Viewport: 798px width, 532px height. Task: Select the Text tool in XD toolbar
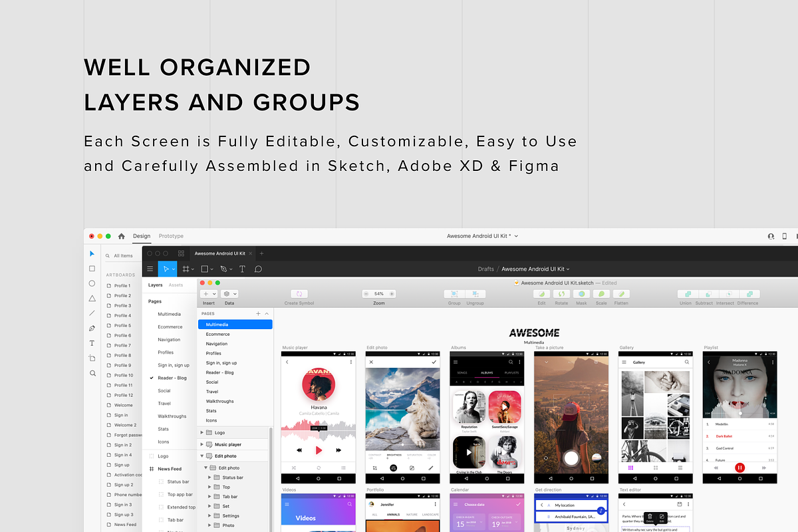click(x=92, y=343)
